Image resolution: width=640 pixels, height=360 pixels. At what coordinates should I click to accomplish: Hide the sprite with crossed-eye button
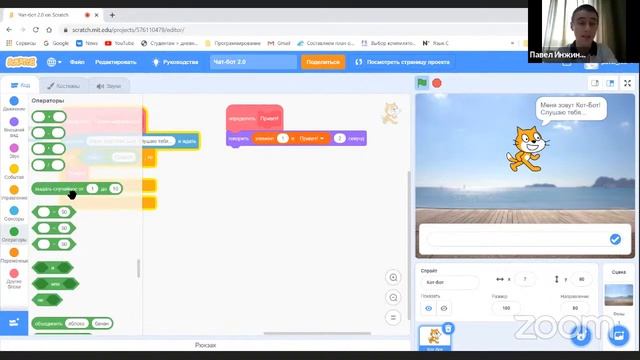coord(444,308)
